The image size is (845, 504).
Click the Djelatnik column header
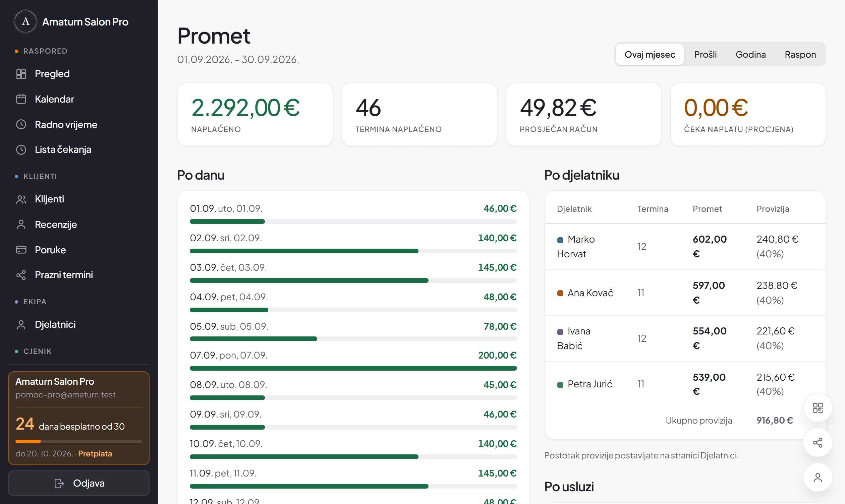click(x=574, y=209)
